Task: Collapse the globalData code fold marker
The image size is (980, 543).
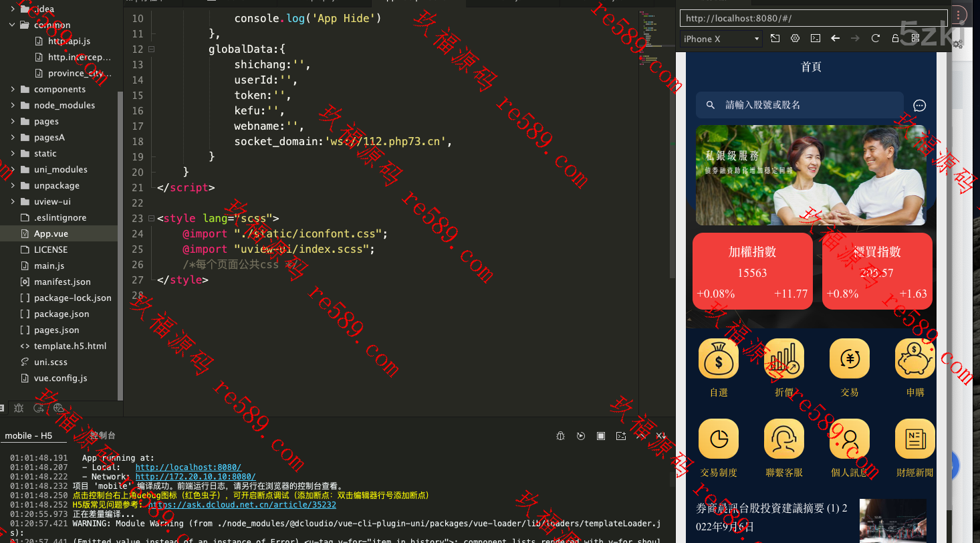Action: (x=152, y=49)
